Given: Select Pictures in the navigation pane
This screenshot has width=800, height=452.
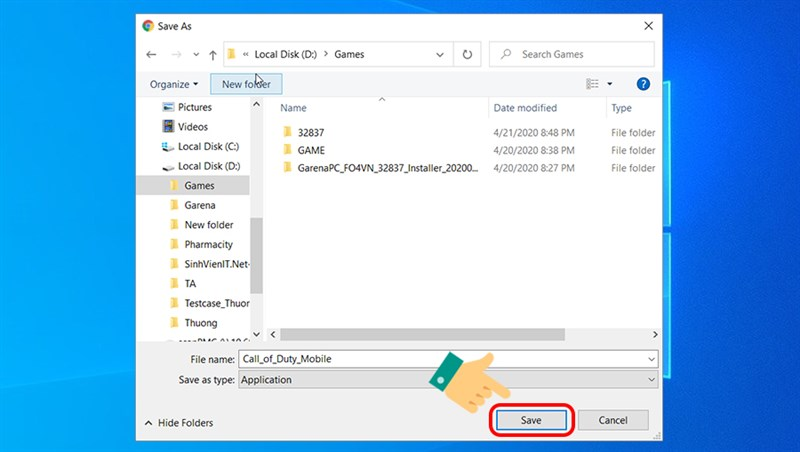Looking at the screenshot, I should [x=195, y=107].
